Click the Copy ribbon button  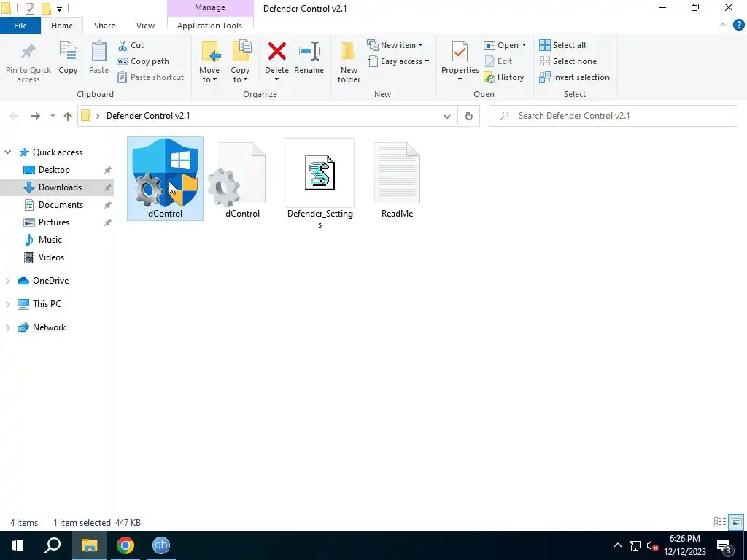[68, 58]
